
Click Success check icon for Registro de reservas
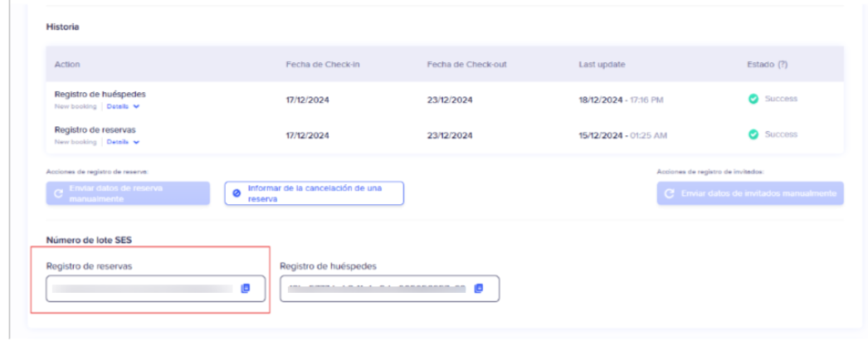tap(753, 134)
